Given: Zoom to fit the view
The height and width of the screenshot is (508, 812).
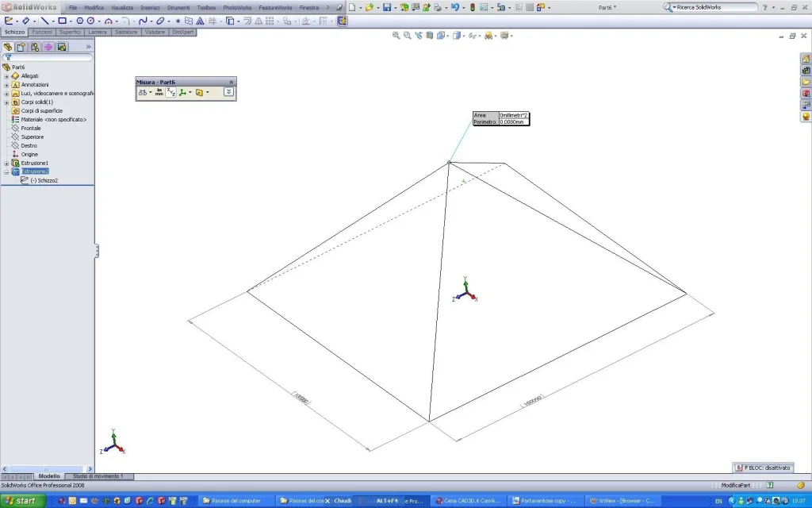Looking at the screenshot, I should click(396, 35).
